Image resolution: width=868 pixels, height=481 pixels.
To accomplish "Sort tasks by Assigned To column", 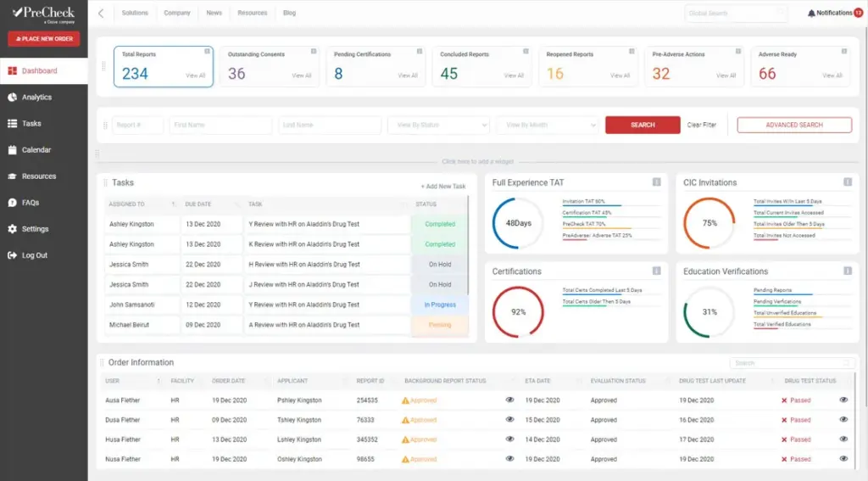I will click(173, 204).
